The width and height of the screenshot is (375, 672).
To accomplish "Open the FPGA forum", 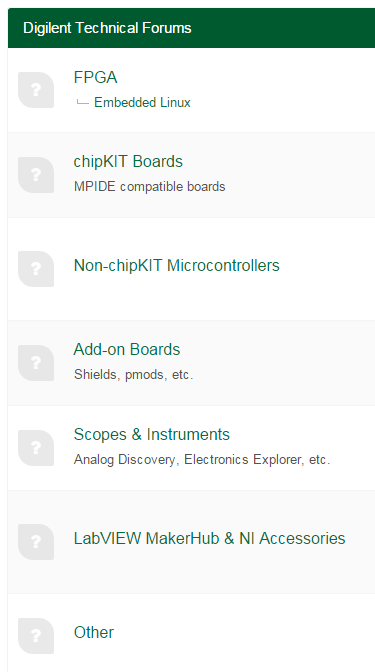I will [95, 78].
